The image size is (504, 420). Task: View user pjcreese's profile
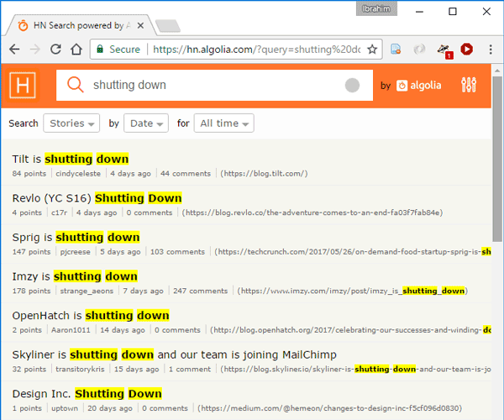point(76,252)
